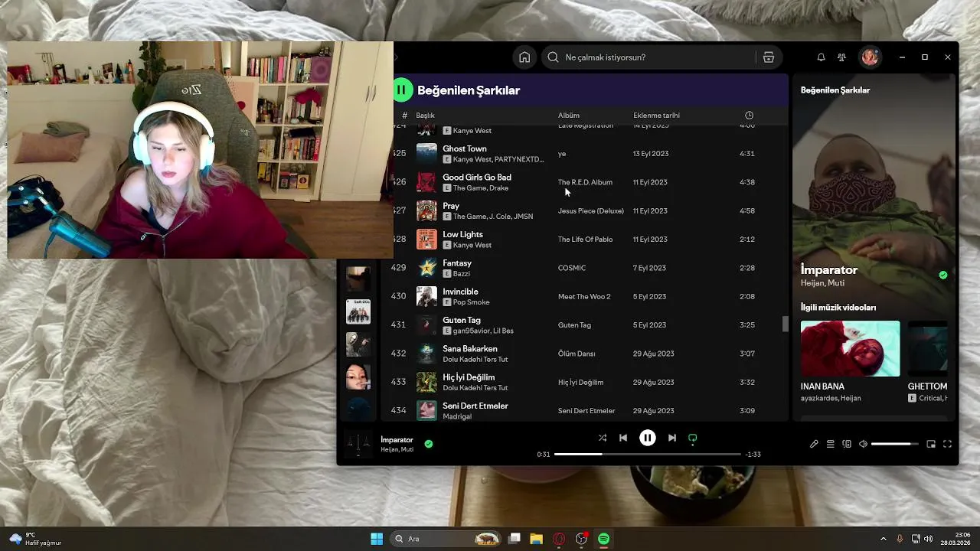Open the play queue
Viewport: 980px width, 551px height.
pos(830,444)
